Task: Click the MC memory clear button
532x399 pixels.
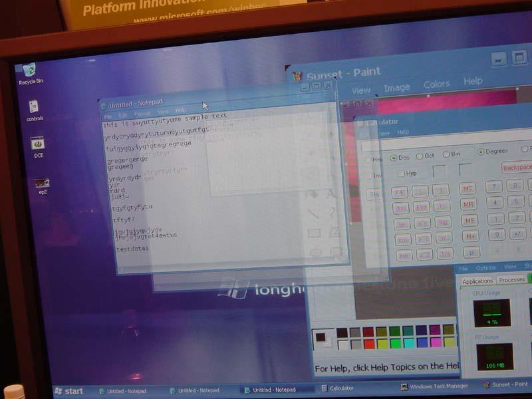Action: pyautogui.click(x=467, y=189)
